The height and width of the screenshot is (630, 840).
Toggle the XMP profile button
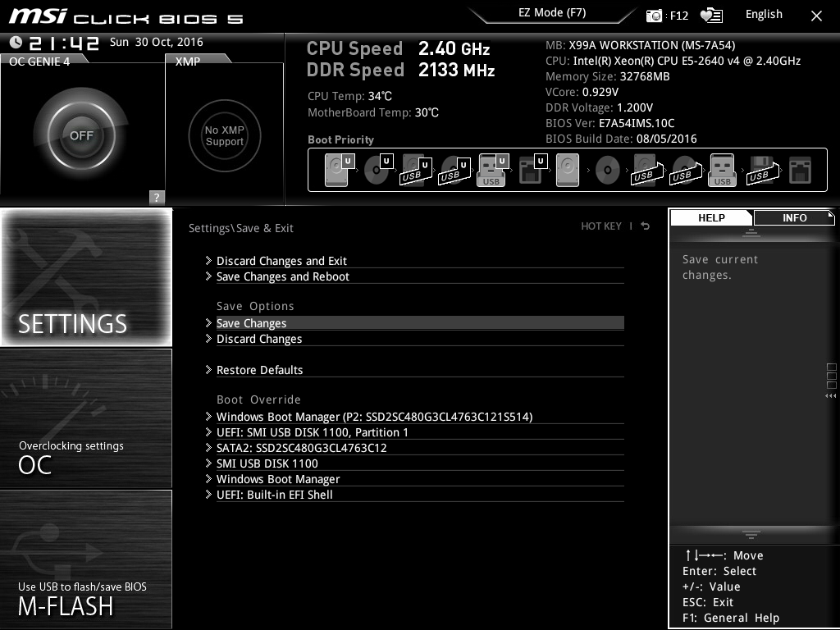click(225, 135)
